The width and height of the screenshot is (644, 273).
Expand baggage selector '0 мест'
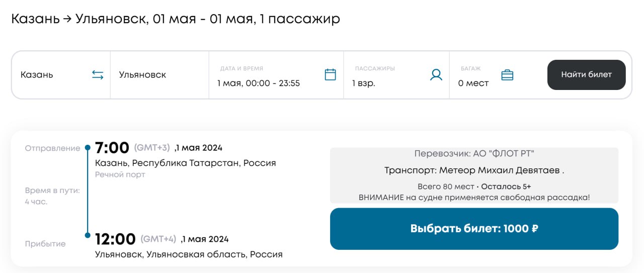pos(473,83)
